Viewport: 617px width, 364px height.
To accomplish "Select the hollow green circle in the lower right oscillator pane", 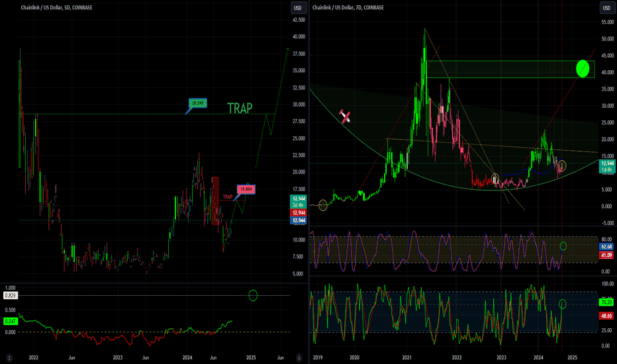I will pos(562,304).
